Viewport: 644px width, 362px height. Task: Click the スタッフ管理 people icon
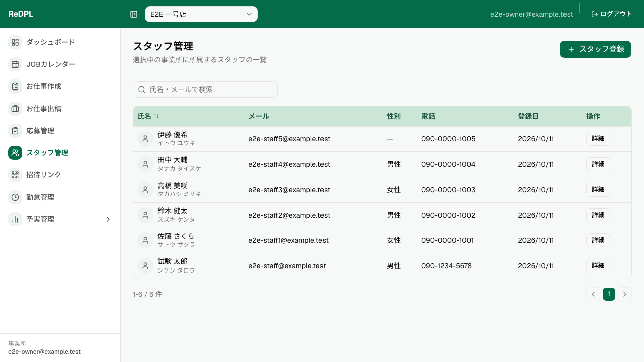(x=15, y=153)
